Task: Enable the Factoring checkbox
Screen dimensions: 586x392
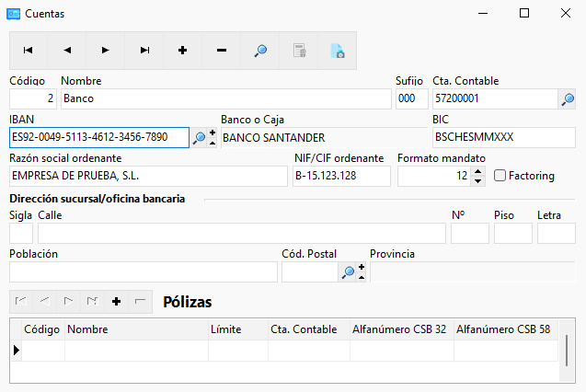Action: [x=500, y=175]
